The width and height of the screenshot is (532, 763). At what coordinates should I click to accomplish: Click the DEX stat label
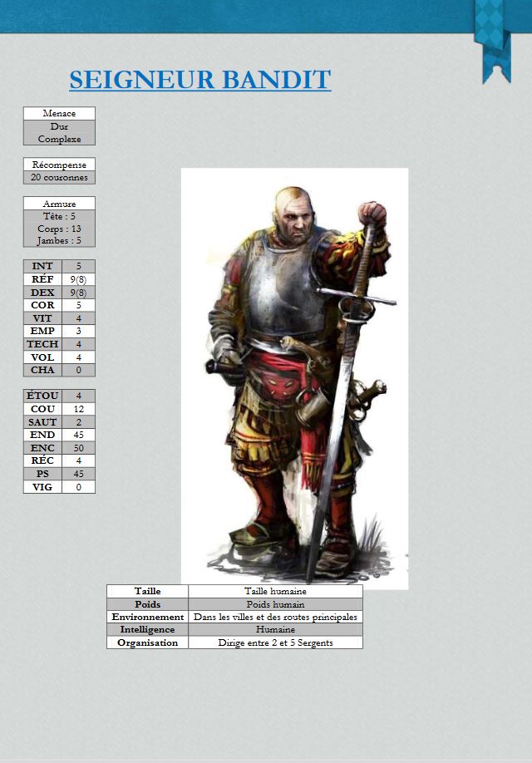click(43, 293)
